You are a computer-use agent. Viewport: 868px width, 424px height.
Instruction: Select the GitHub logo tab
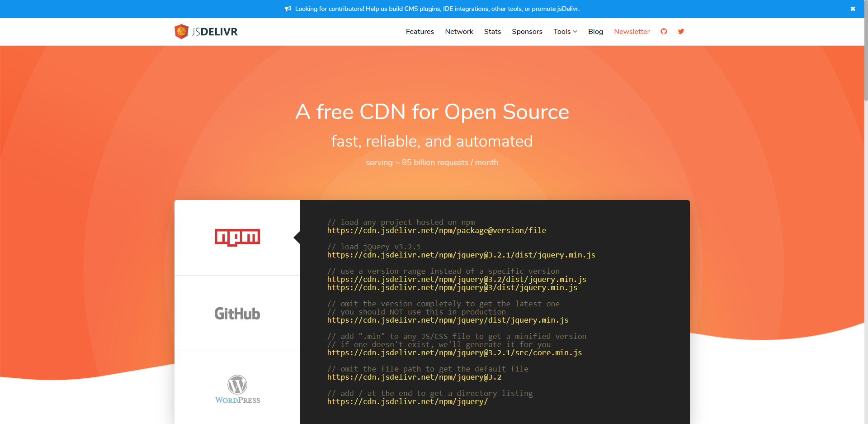click(x=237, y=314)
